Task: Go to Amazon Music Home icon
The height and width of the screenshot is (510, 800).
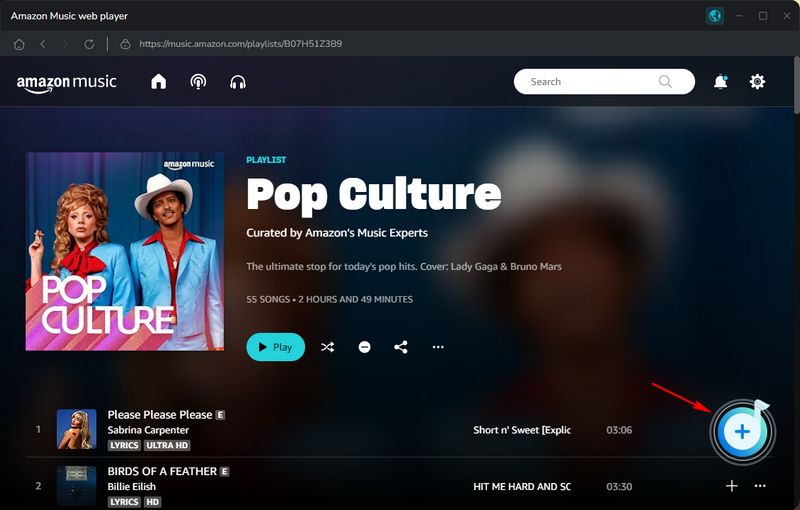Action: [158, 82]
